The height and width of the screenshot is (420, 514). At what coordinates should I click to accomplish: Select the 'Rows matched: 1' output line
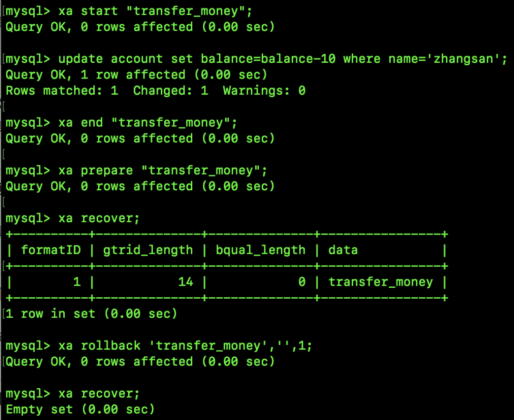click(x=156, y=91)
